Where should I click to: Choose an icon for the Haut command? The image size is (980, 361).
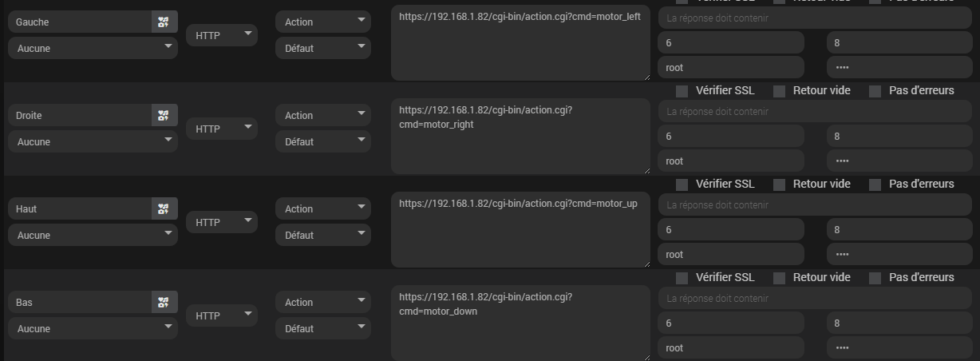tap(164, 209)
